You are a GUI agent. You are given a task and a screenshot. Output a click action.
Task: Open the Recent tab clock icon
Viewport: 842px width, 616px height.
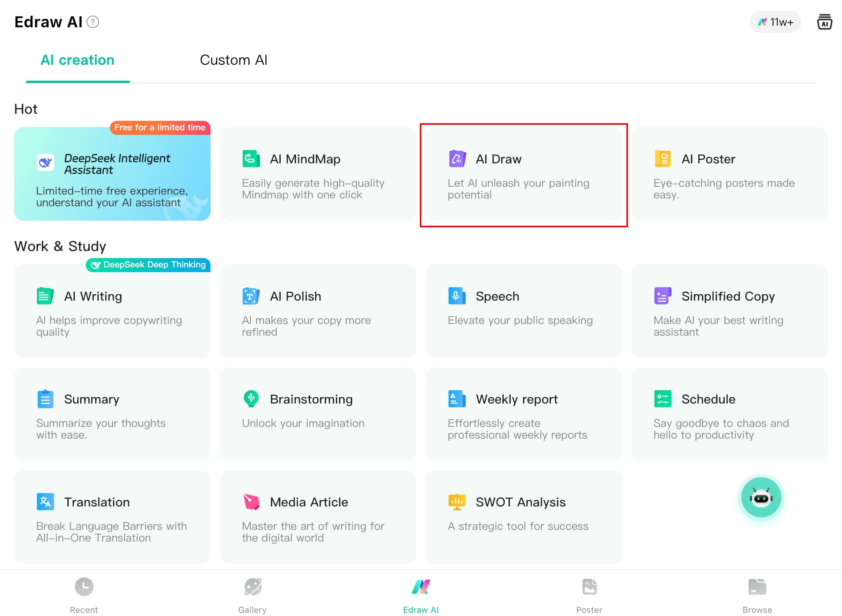pos(84,587)
